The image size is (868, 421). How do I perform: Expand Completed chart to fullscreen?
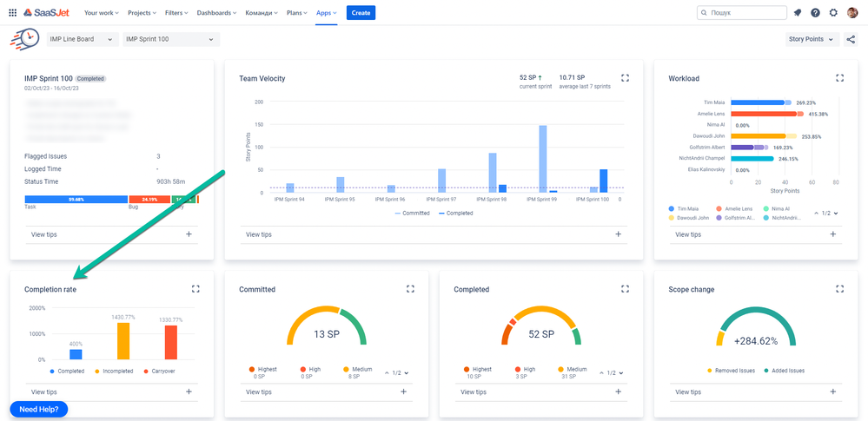tap(625, 289)
